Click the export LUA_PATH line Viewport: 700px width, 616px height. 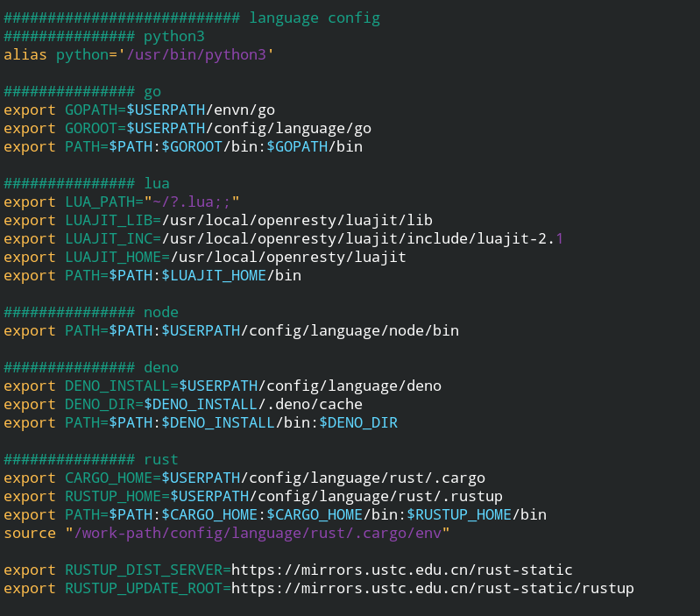[x=122, y=202]
